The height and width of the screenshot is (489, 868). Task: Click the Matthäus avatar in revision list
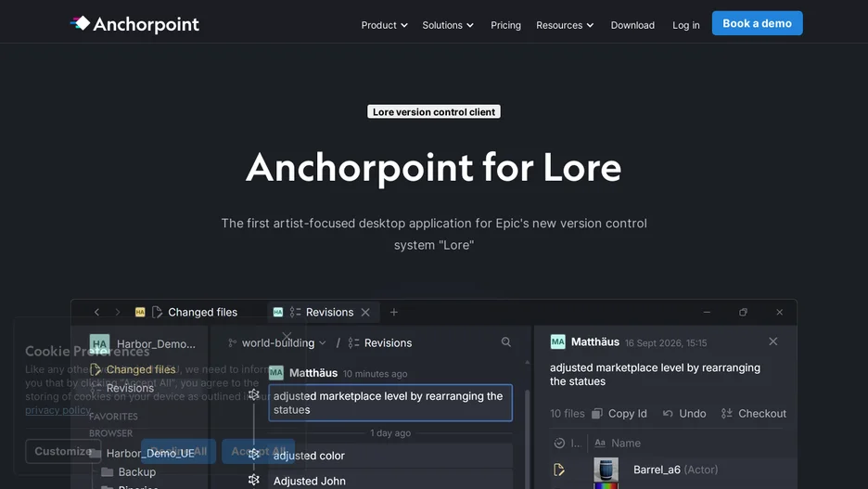[x=275, y=373]
